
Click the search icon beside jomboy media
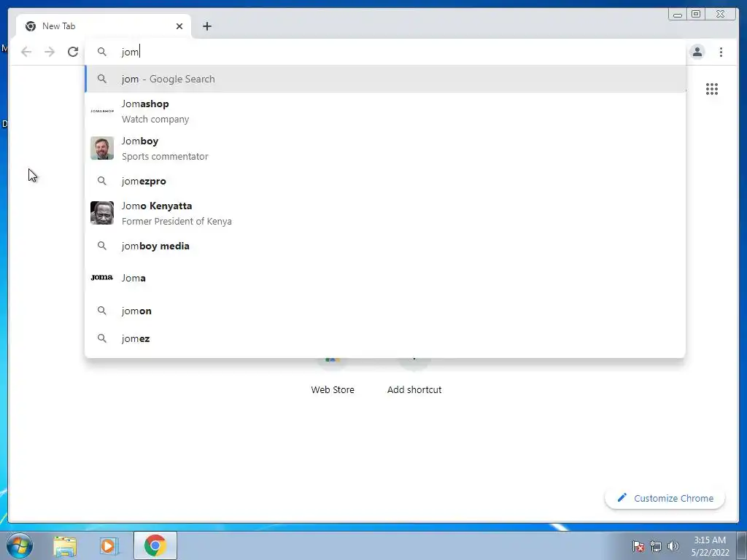click(x=102, y=246)
